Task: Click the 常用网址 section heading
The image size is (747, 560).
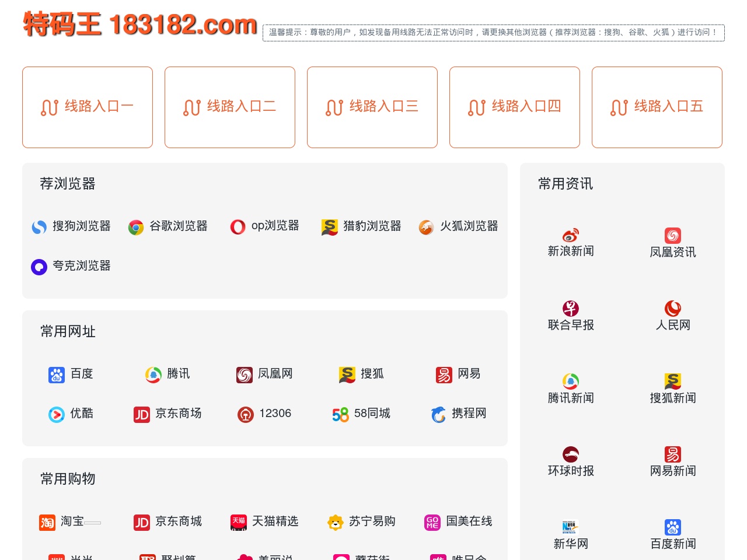Action: 68,331
